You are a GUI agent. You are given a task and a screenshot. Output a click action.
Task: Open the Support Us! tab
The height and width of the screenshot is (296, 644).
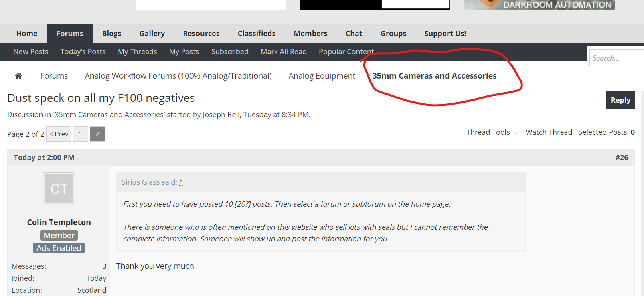445,34
